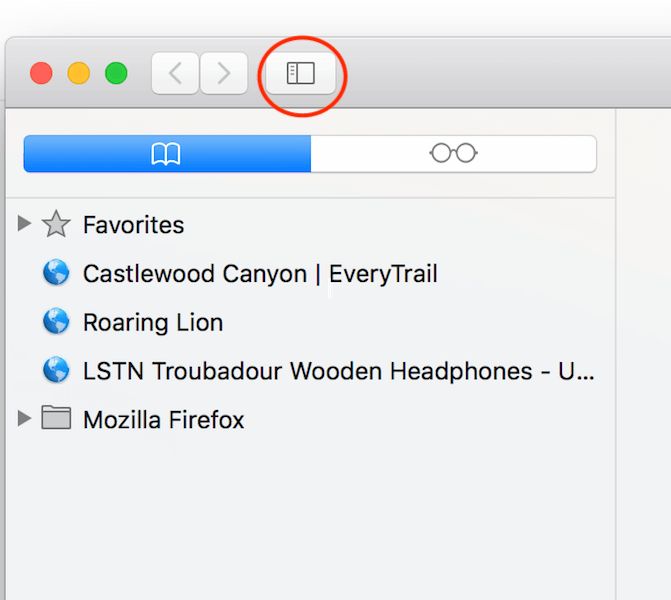671x600 pixels.
Task: Click the globe icon beside LSTN Troubadour
Action: pyautogui.click(x=56, y=369)
